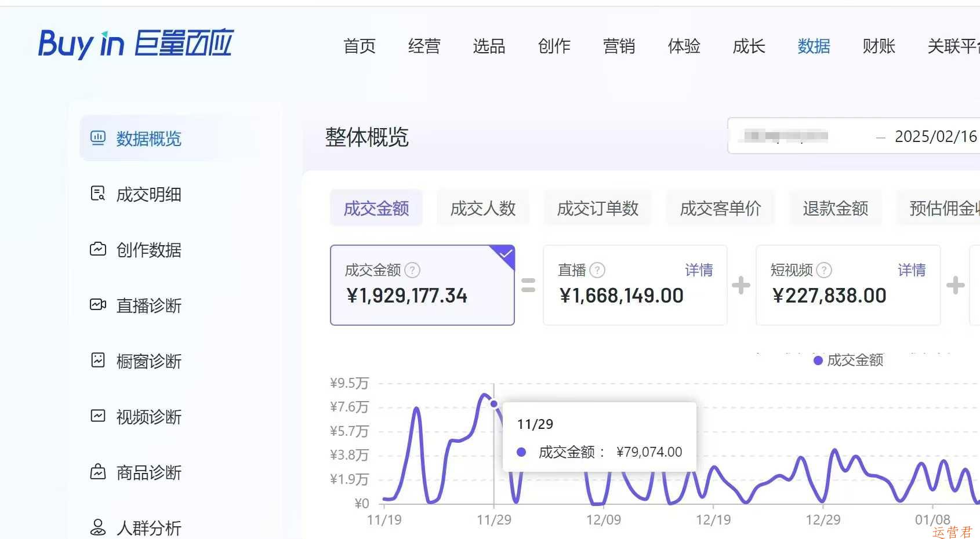Click the 人群分析 person icon
980x539 pixels.
98,527
